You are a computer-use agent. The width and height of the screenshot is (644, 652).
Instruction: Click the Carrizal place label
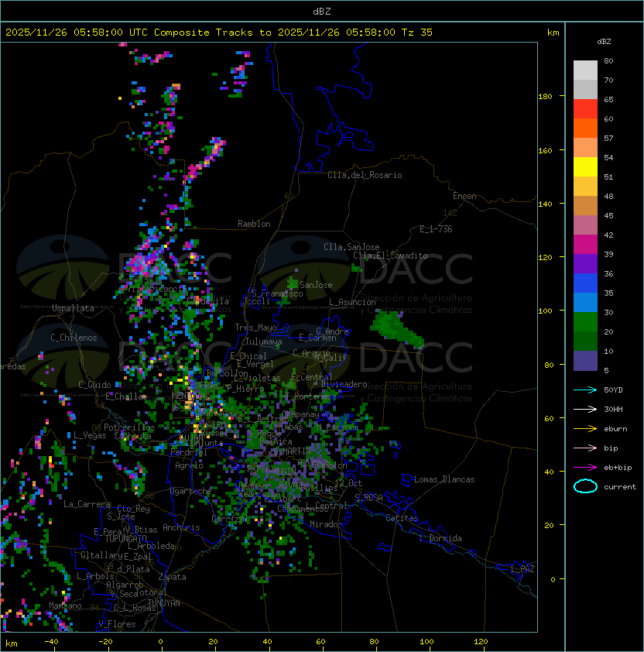[229, 519]
